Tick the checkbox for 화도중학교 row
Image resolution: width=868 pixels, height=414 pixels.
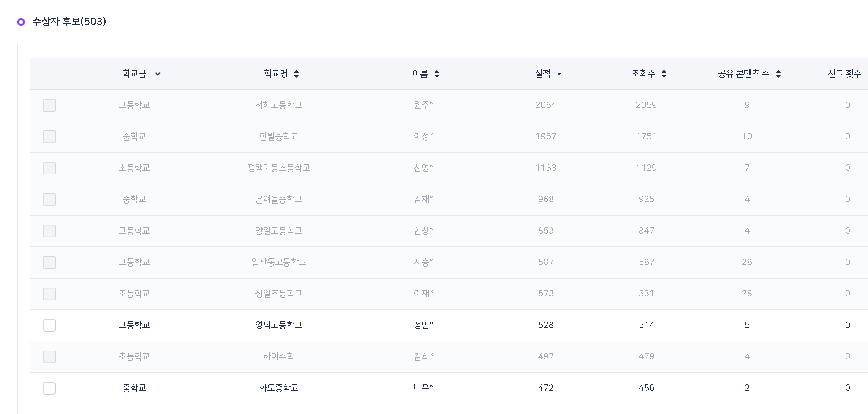(x=49, y=388)
